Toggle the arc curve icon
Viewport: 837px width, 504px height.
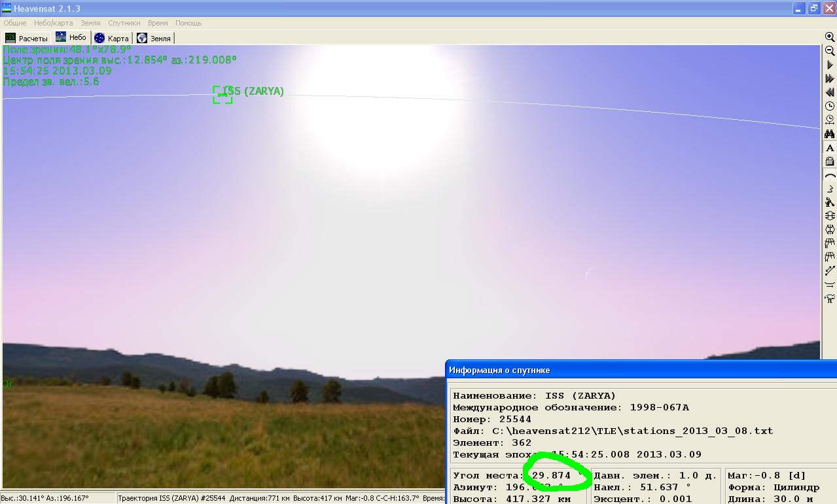[x=830, y=175]
